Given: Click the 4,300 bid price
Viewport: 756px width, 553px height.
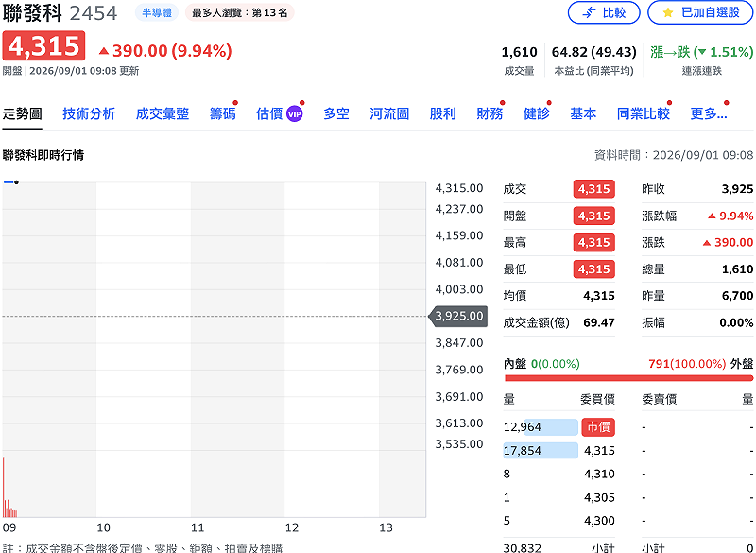Looking at the screenshot, I should click(599, 521).
